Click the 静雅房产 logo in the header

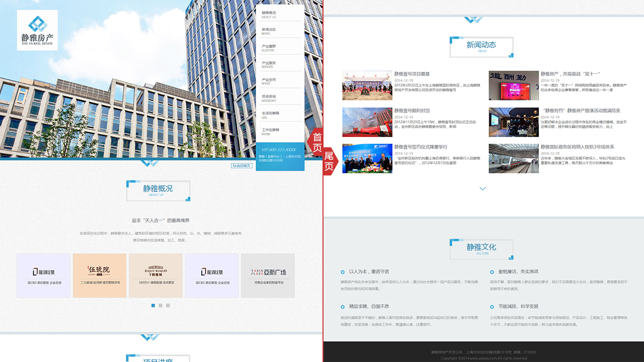click(x=37, y=30)
